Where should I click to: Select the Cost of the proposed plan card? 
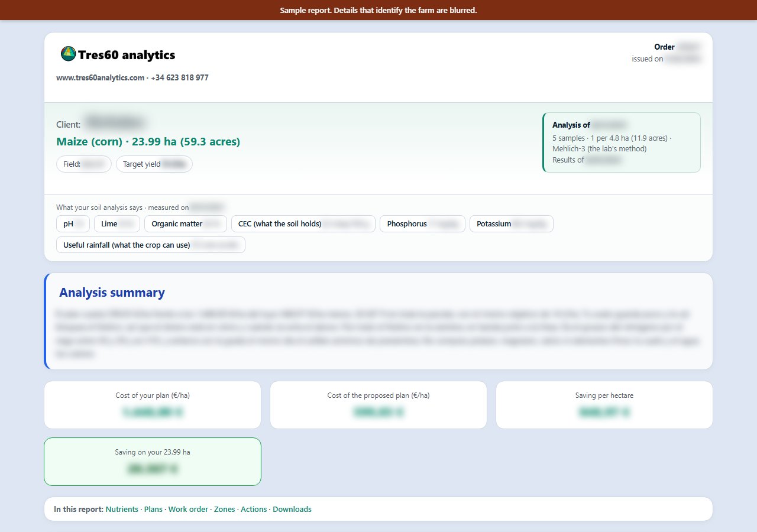tap(378, 405)
